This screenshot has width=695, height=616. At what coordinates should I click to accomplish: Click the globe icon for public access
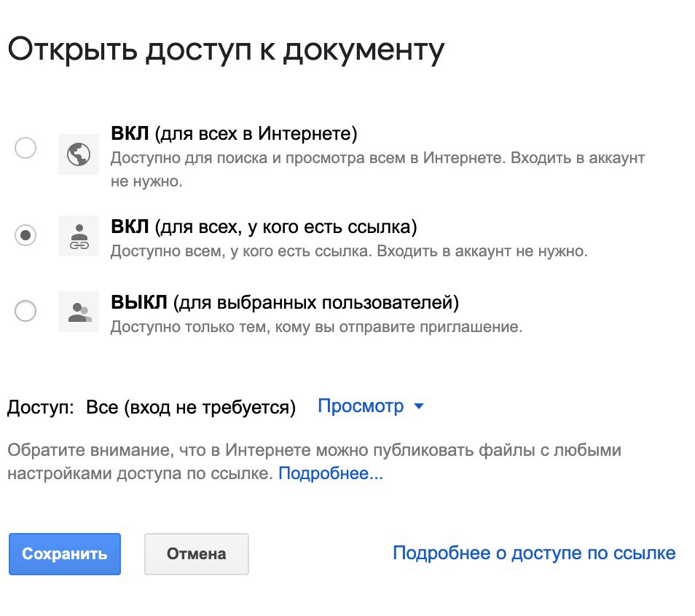pos(78,154)
